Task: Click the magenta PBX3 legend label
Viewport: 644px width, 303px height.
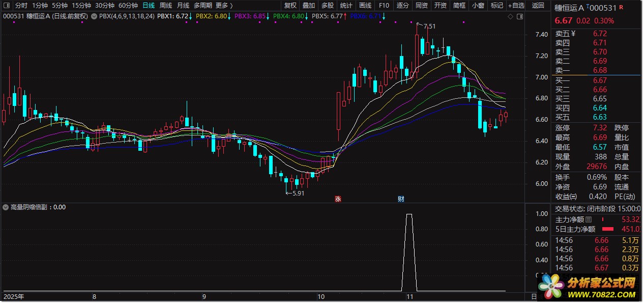Action: (x=253, y=16)
